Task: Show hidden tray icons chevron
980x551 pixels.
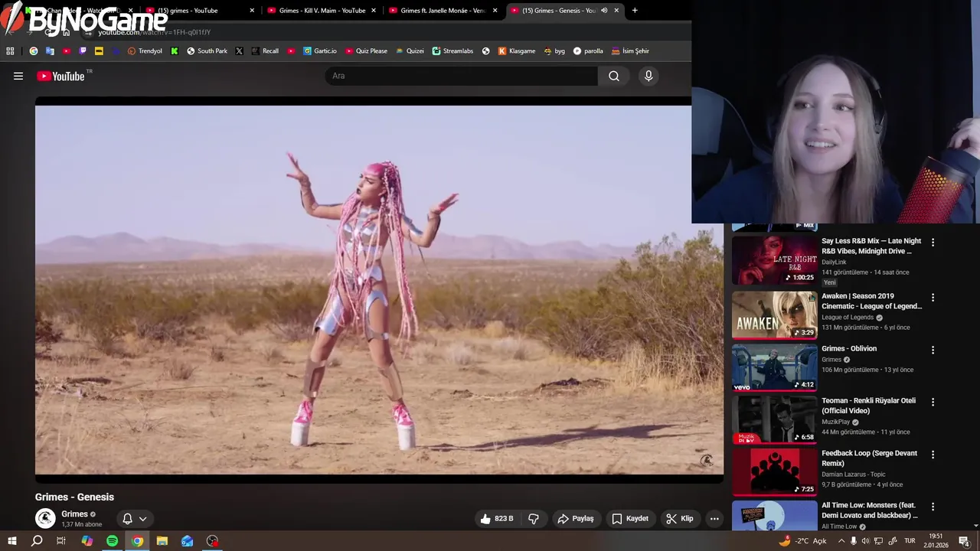Action: (x=841, y=541)
